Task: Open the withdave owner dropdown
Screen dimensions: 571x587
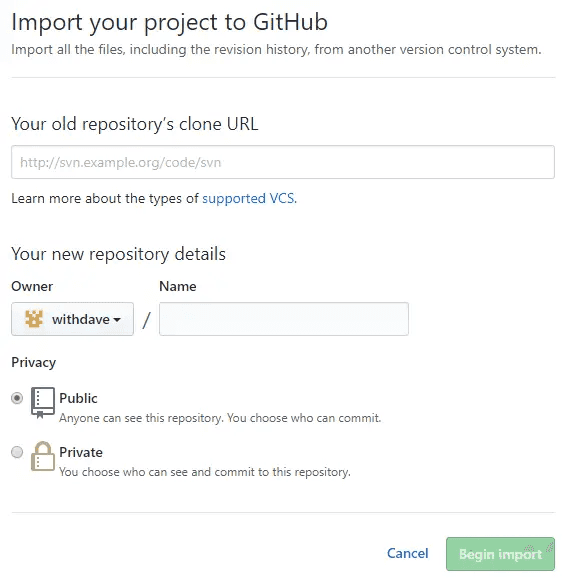Action: [72, 319]
